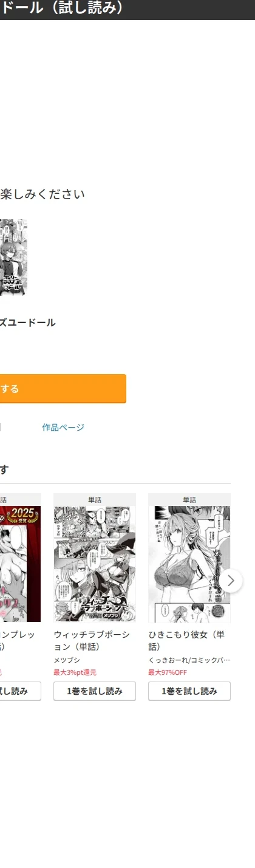
Task: Click 1巻を試し読み under ウィッチラブポーション
Action: (95, 691)
